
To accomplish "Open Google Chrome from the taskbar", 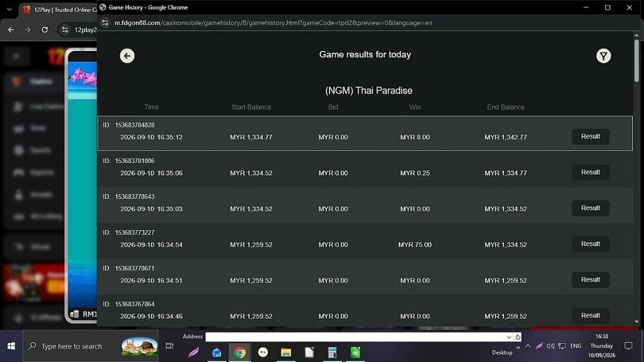I will pyautogui.click(x=240, y=352).
